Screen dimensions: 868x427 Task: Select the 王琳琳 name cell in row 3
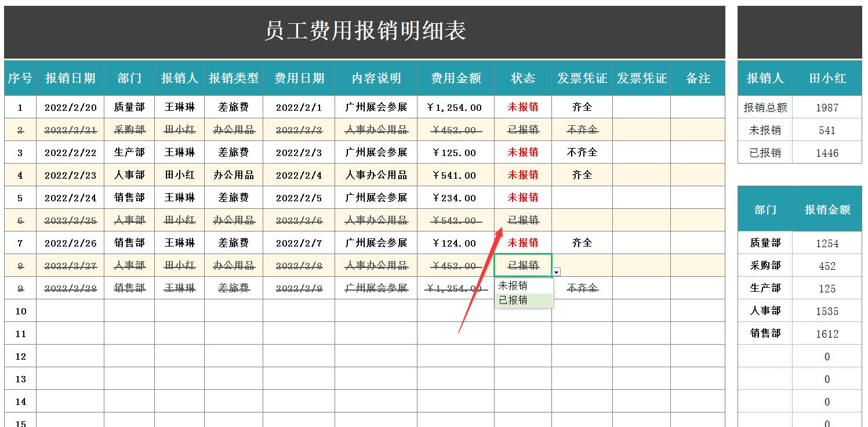point(180,152)
